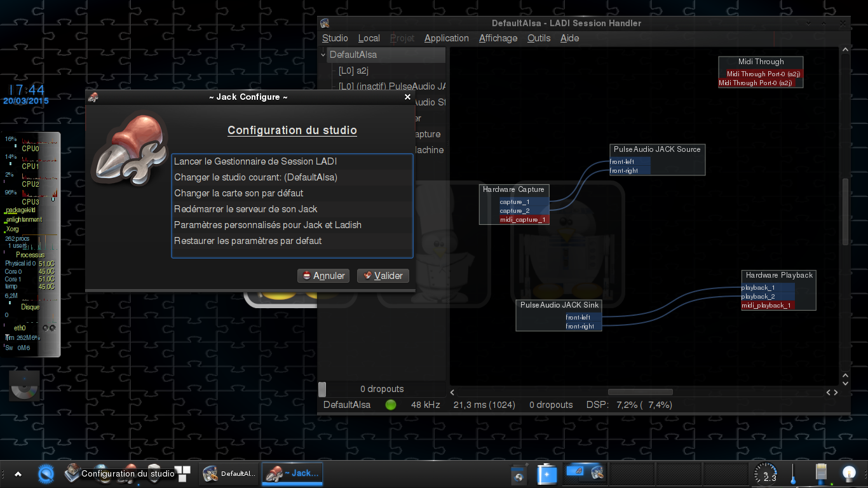Click the light bulb tray icon
This screenshot has height=488, width=868.
[849, 474]
